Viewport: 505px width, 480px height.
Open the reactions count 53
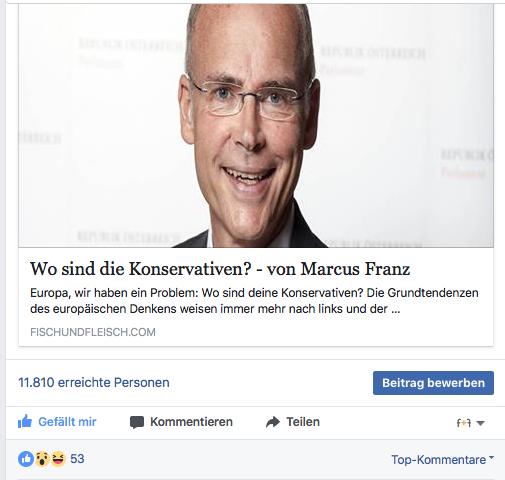pyautogui.click(x=77, y=459)
